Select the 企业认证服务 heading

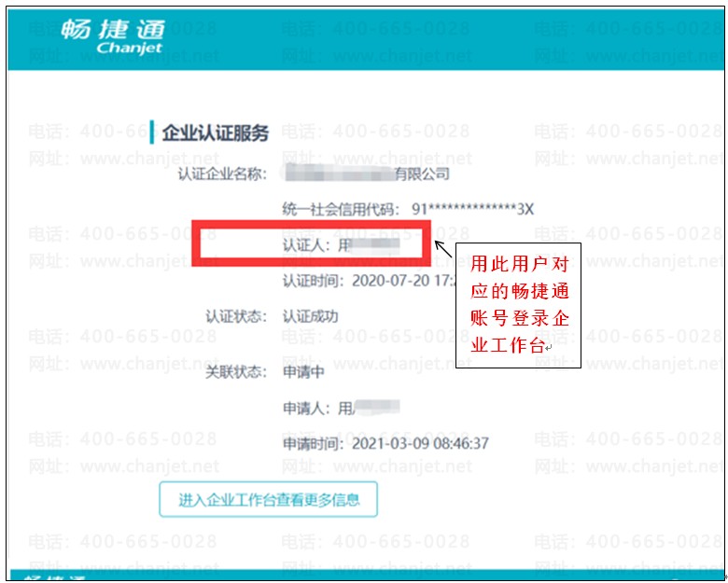[x=216, y=132]
